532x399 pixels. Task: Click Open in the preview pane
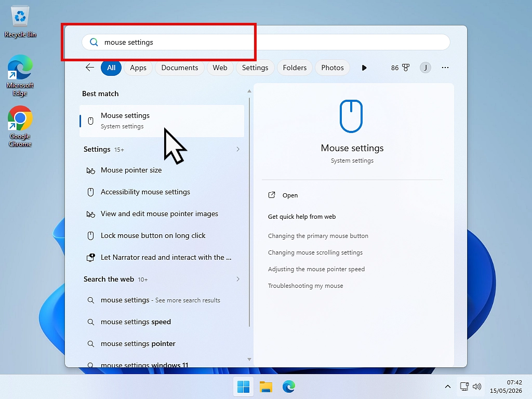coord(290,195)
